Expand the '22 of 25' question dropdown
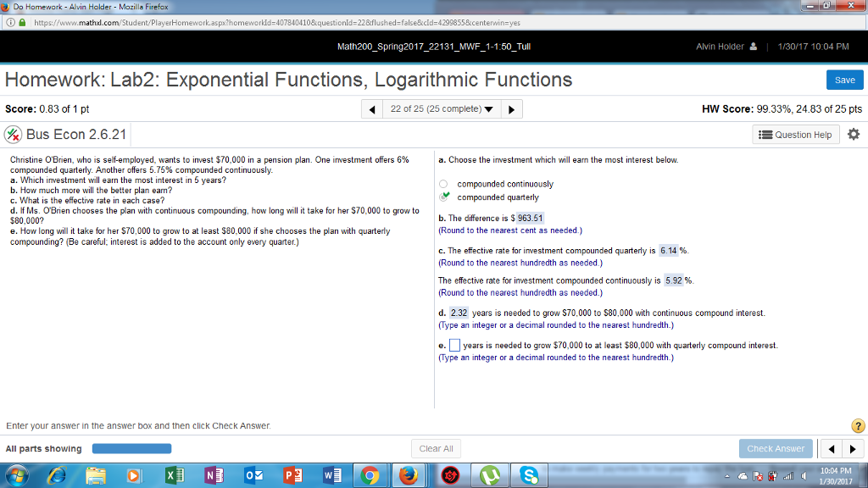This screenshot has width=868, height=488. click(x=441, y=109)
